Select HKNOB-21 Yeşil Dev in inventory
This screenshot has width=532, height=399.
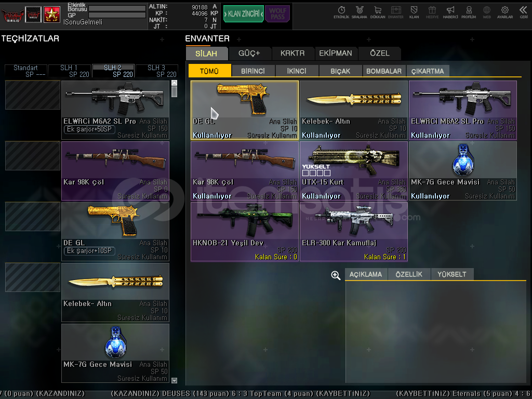coord(245,232)
